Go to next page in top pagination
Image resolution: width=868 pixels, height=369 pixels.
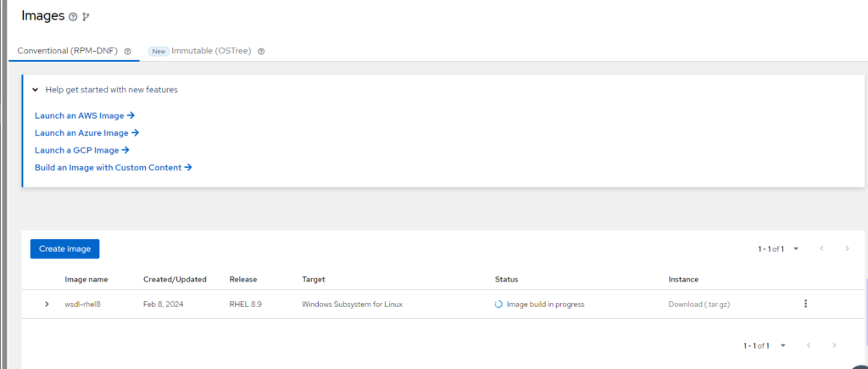(x=847, y=249)
